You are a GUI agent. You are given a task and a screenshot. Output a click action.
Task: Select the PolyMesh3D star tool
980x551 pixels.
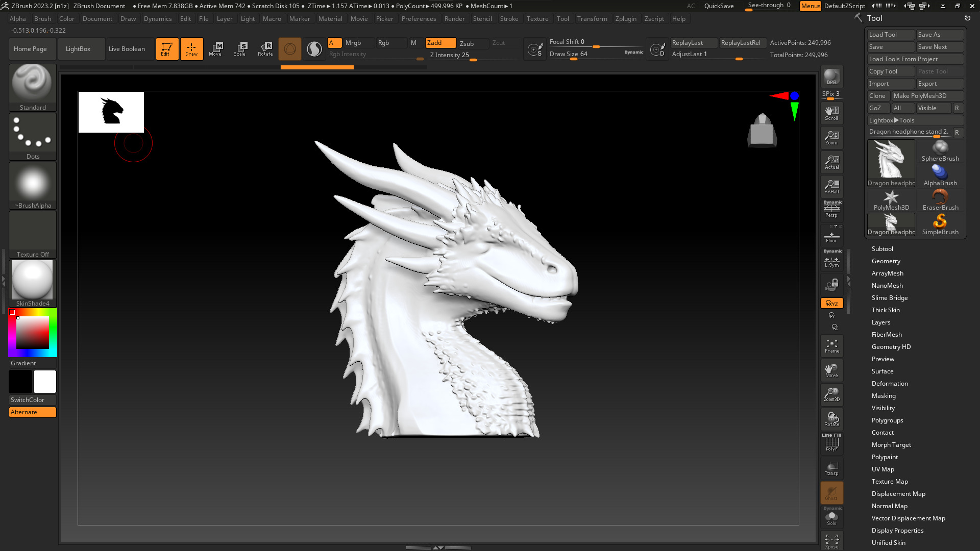pyautogui.click(x=891, y=201)
